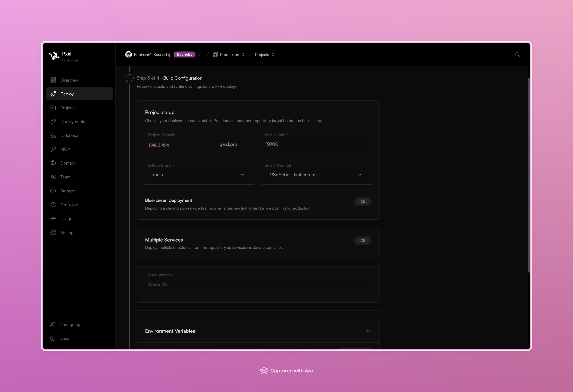Go to Overview in sidebar
The height and width of the screenshot is (392, 573).
79,80
